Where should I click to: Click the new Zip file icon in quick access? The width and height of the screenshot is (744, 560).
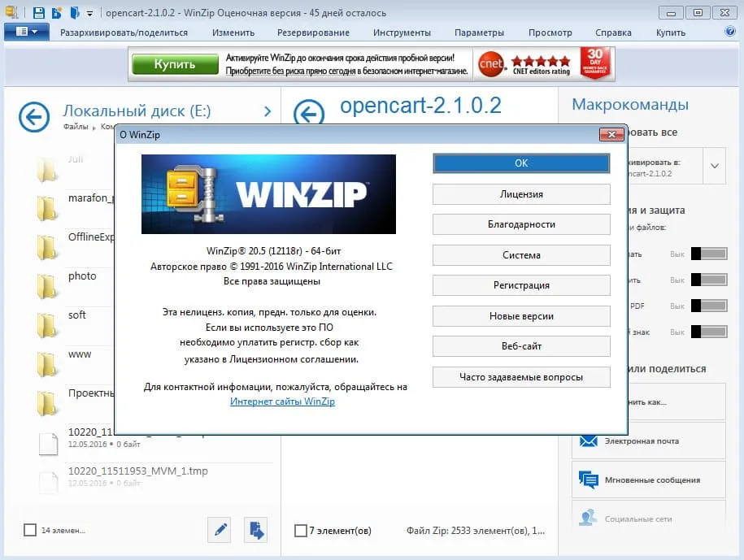pos(57,13)
